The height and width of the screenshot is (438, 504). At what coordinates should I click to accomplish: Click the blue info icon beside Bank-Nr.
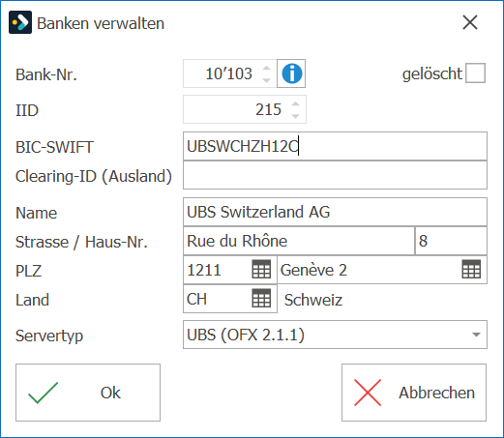291,73
